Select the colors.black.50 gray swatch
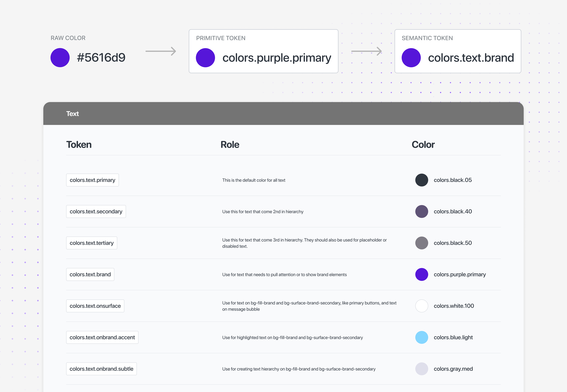The image size is (567, 392). 422,243
